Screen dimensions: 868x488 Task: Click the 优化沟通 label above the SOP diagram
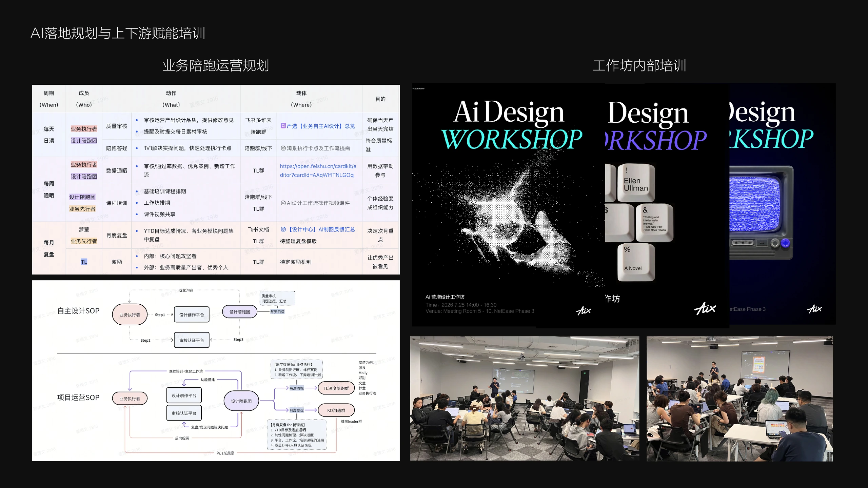pos(186,290)
